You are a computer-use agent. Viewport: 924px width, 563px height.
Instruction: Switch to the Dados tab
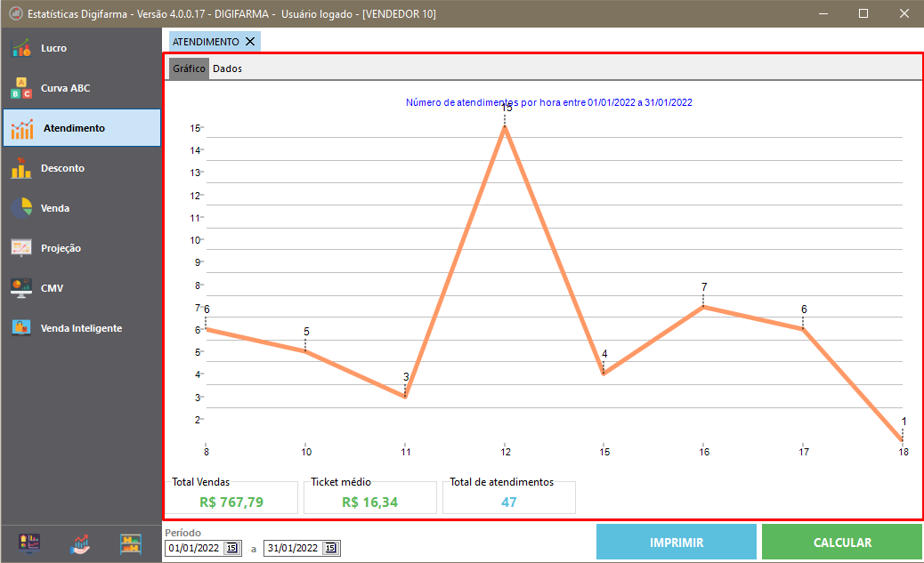coord(227,68)
